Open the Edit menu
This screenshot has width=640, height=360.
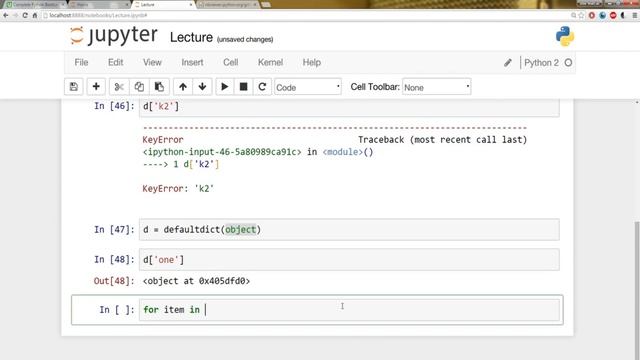pos(116,62)
